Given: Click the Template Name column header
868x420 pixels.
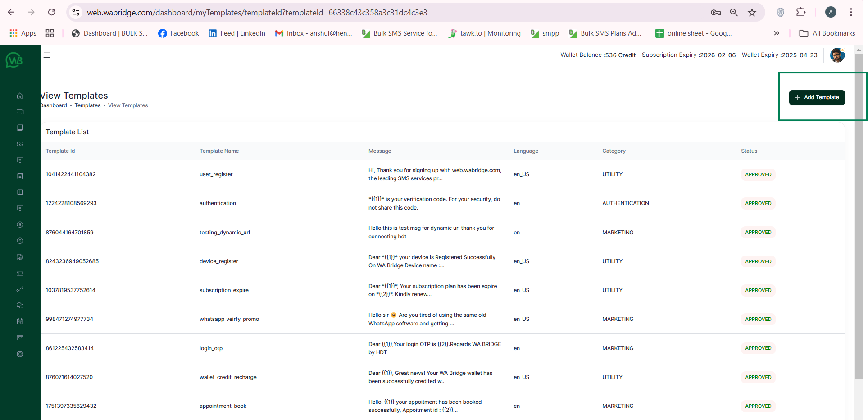Looking at the screenshot, I should coord(219,151).
